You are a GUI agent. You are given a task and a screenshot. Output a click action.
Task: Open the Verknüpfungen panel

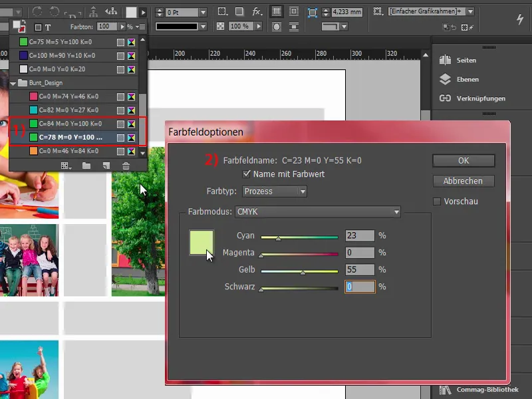tap(472, 98)
